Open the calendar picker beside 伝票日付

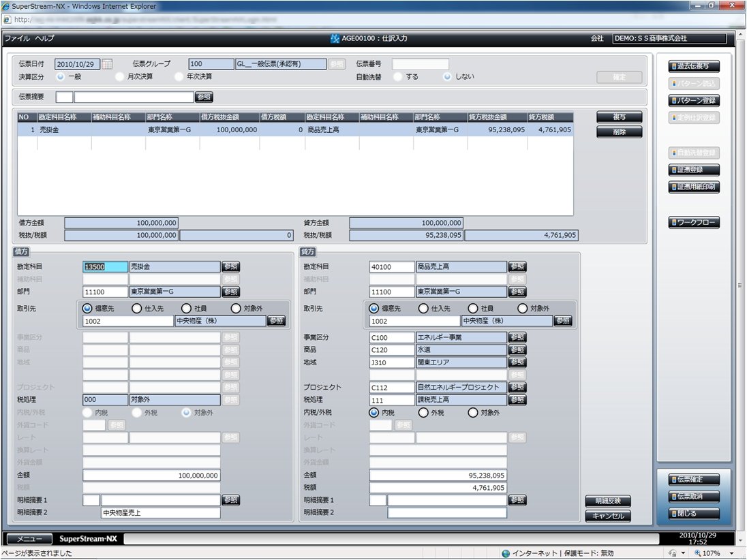(107, 64)
